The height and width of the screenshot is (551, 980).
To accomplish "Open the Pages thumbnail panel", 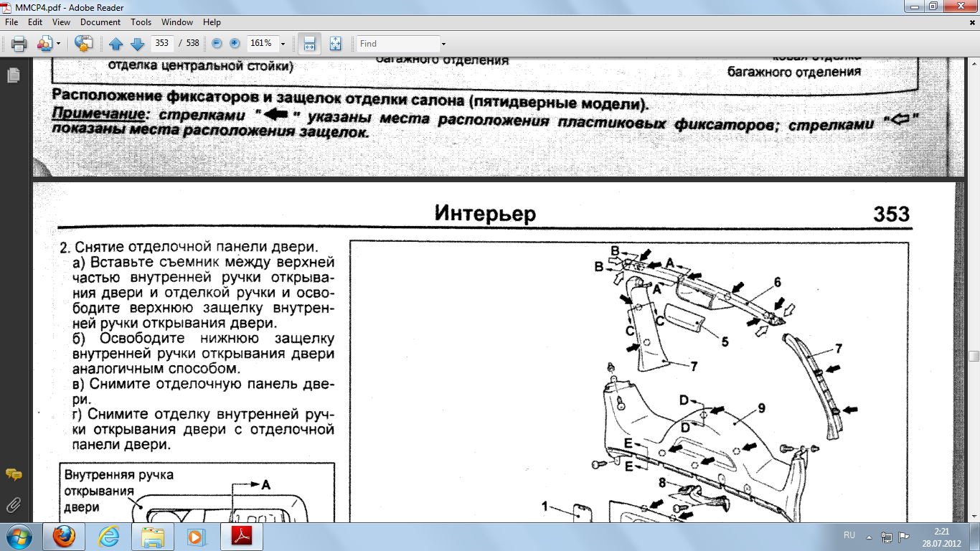I will click(13, 75).
